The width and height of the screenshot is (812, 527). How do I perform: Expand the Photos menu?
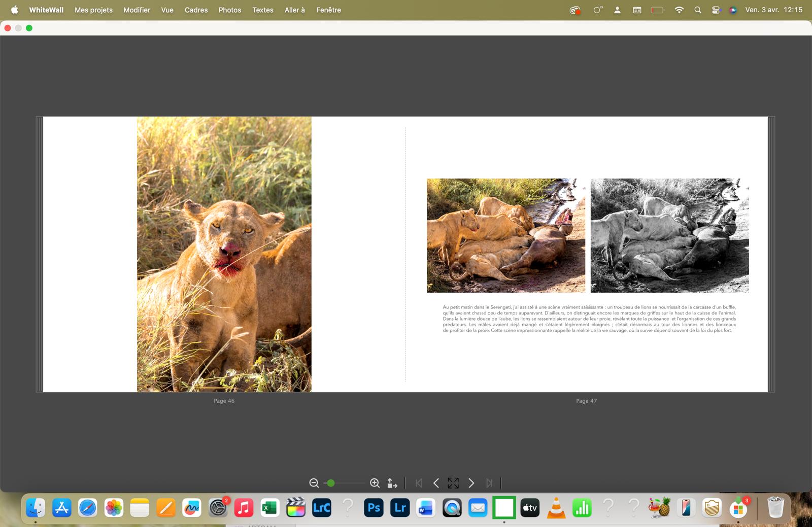click(x=230, y=10)
